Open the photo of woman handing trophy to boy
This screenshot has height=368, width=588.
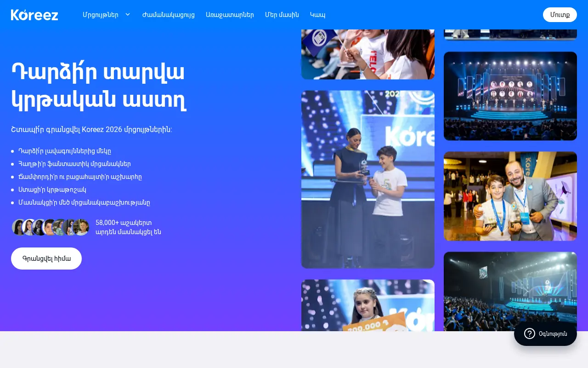coord(368,179)
